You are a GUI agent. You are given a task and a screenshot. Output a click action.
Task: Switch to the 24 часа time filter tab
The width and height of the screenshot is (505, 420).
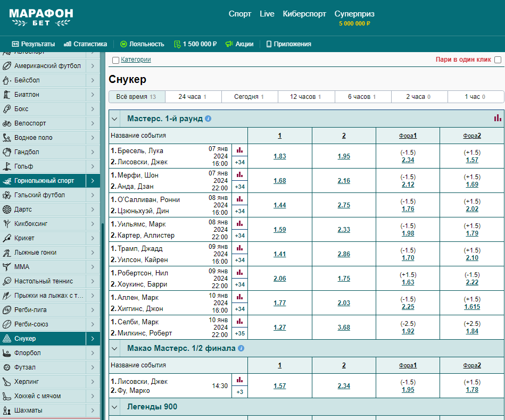pyautogui.click(x=193, y=97)
